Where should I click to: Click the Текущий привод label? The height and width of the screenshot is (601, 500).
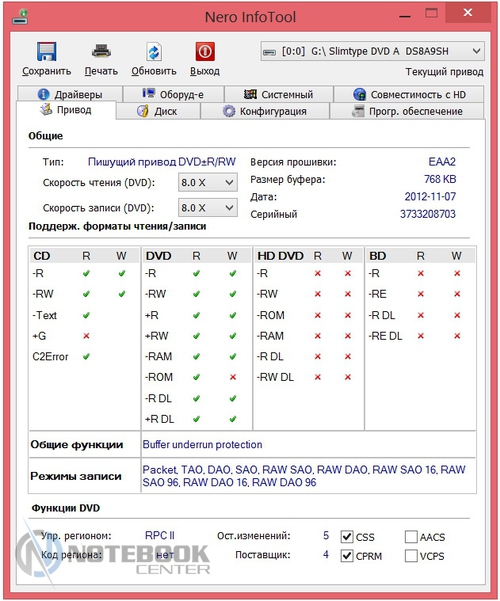(x=444, y=72)
